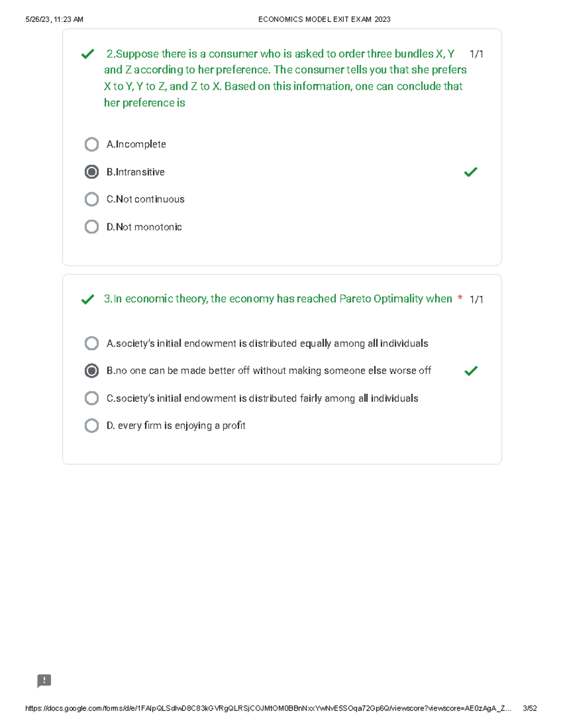Click the tick beside the 'no one can be made better off' answer
Image resolution: width=563 pixels, height=728 pixels.
(471, 371)
